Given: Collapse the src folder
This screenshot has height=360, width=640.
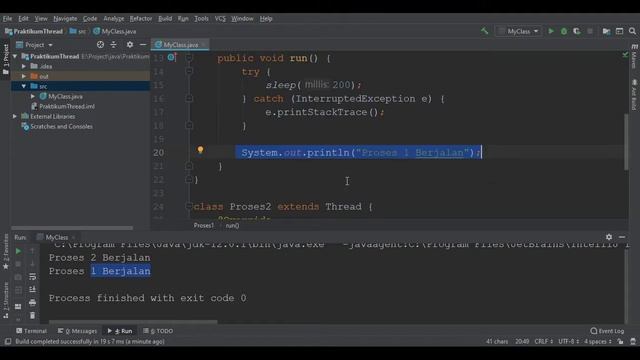Looking at the screenshot, I should point(24,86).
